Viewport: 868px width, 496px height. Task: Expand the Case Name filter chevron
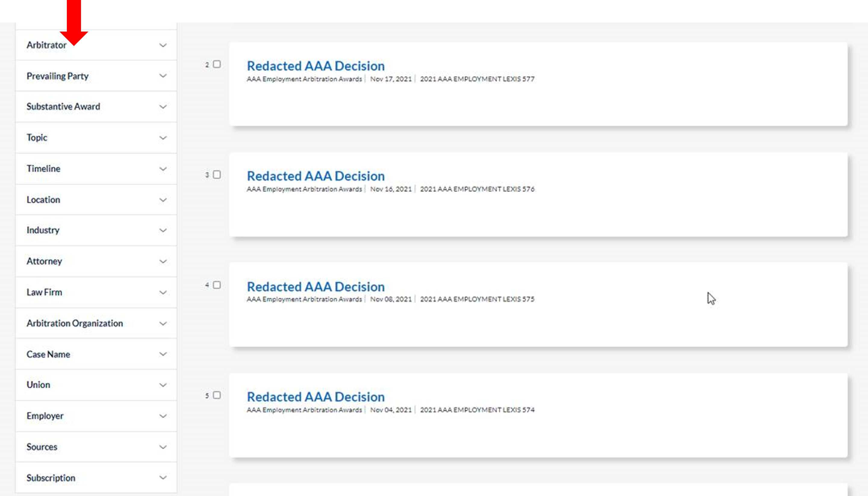(163, 354)
